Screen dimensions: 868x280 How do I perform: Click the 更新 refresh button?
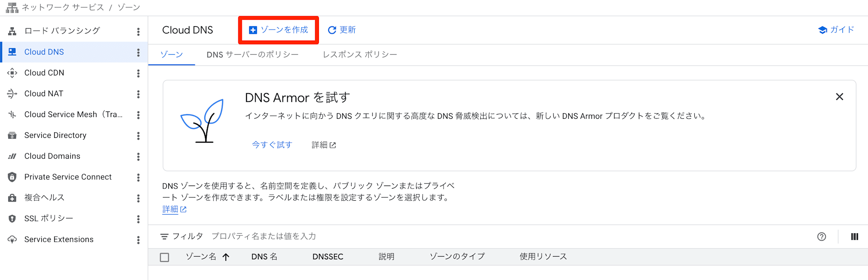click(342, 30)
